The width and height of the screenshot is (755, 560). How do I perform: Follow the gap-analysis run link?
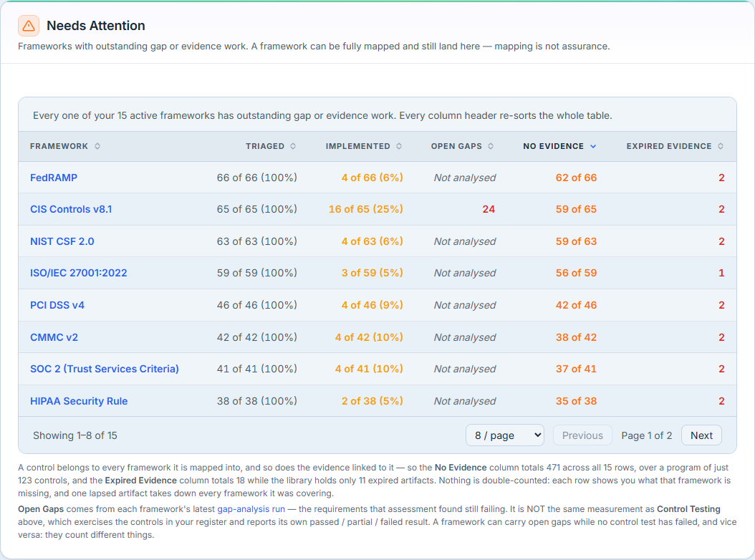coord(251,509)
